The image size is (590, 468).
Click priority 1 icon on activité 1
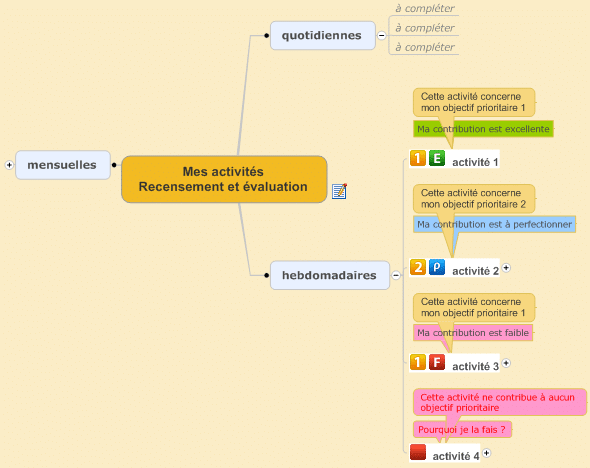pos(418,158)
